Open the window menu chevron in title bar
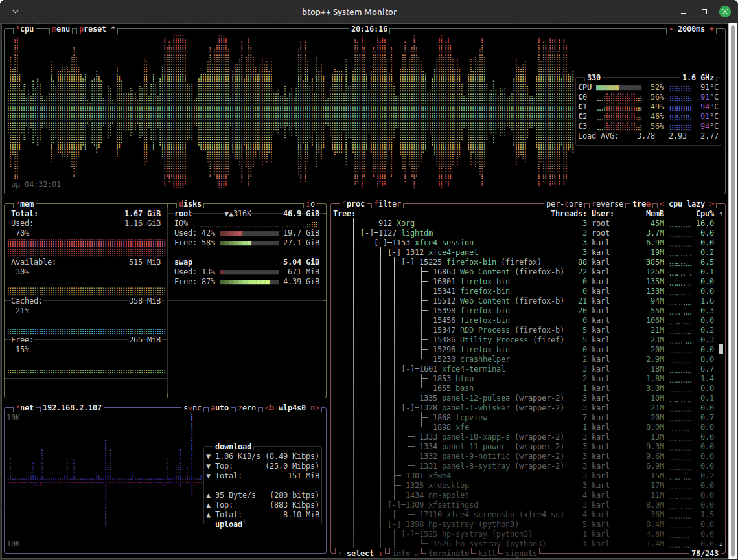This screenshot has width=738, height=560. (16, 12)
